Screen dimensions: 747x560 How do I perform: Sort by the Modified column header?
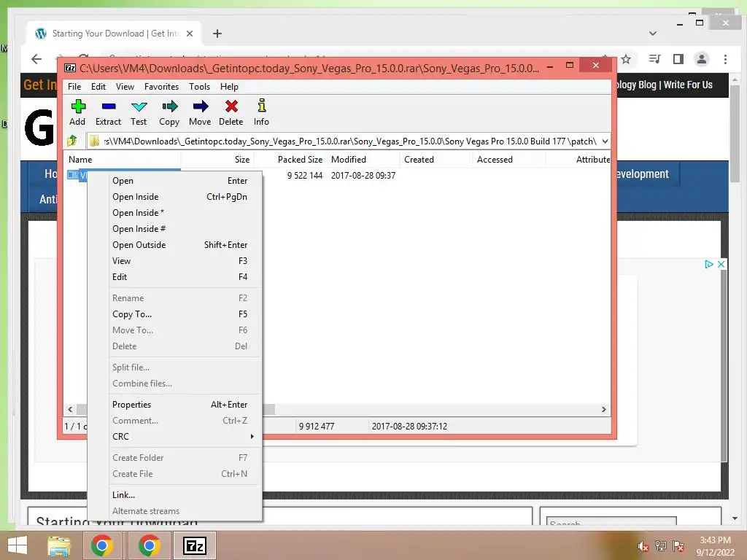pyautogui.click(x=363, y=160)
